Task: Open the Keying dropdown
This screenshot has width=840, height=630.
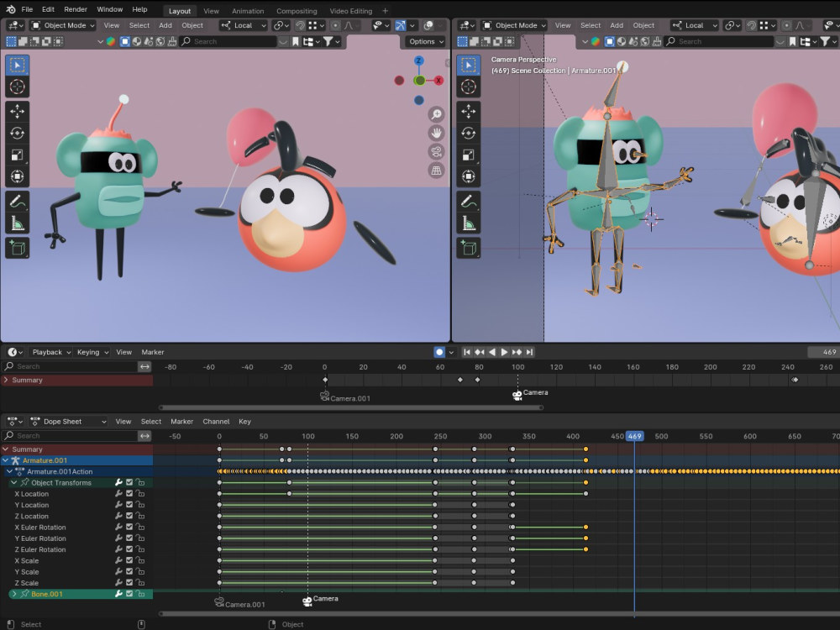Action: point(92,352)
